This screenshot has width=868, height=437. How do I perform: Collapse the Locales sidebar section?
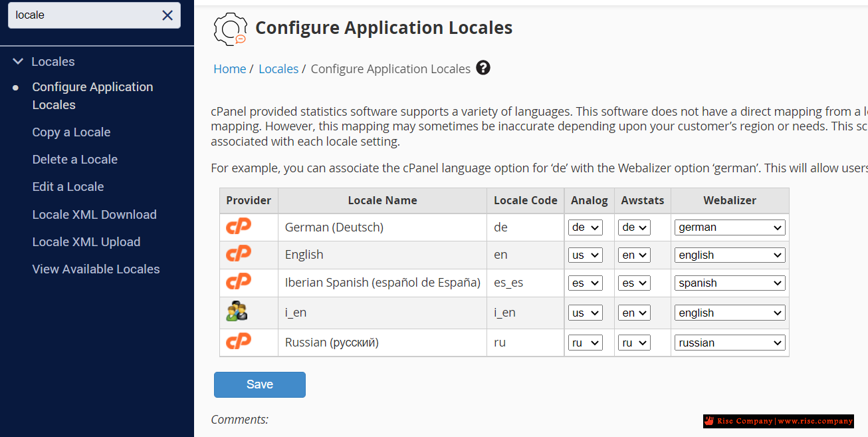point(18,62)
